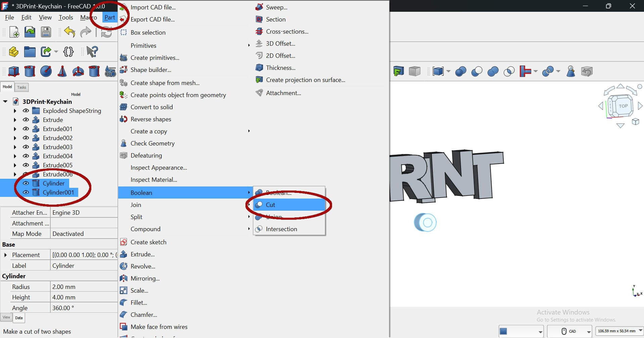644x338 pixels.
Task: Open the File menu
Action: click(9, 17)
